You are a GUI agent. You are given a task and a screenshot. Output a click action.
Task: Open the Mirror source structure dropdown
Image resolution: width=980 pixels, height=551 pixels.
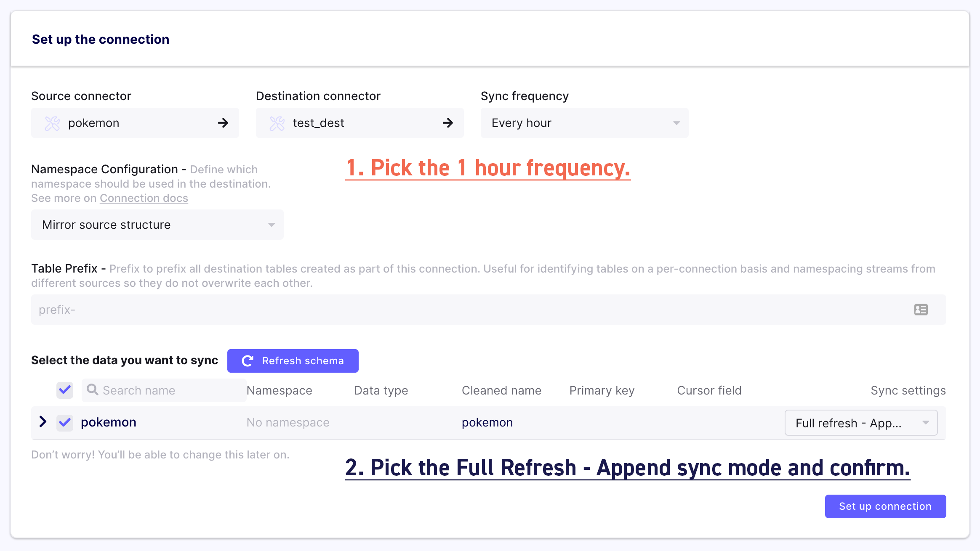pos(157,225)
